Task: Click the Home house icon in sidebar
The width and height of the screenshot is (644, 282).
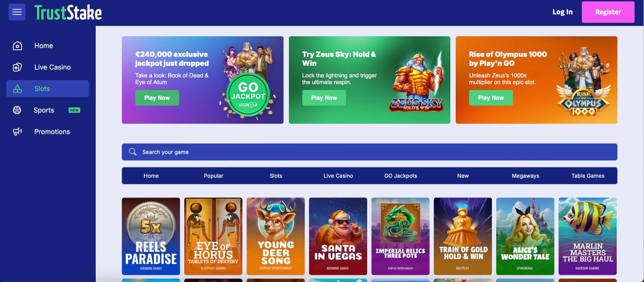Action: click(x=17, y=46)
